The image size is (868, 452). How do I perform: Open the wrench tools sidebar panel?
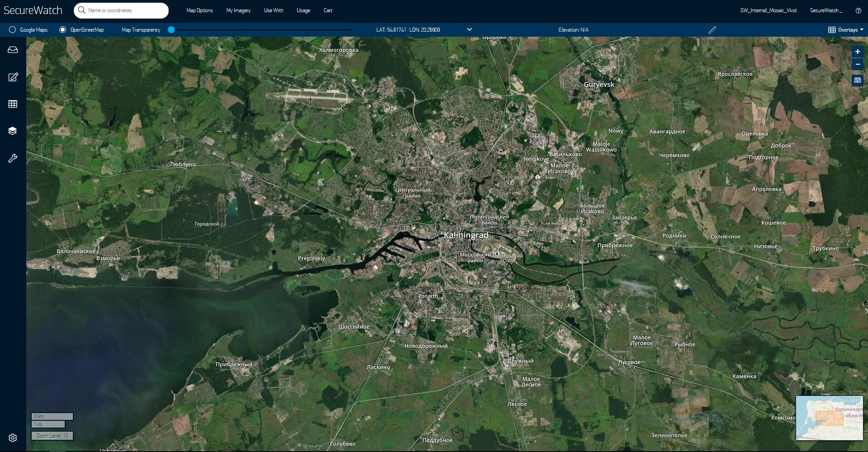point(13,158)
